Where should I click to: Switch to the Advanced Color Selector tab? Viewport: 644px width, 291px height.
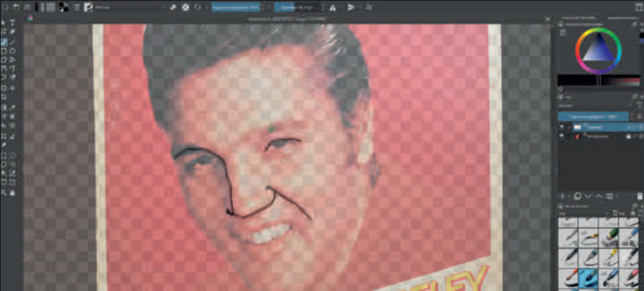(x=576, y=17)
